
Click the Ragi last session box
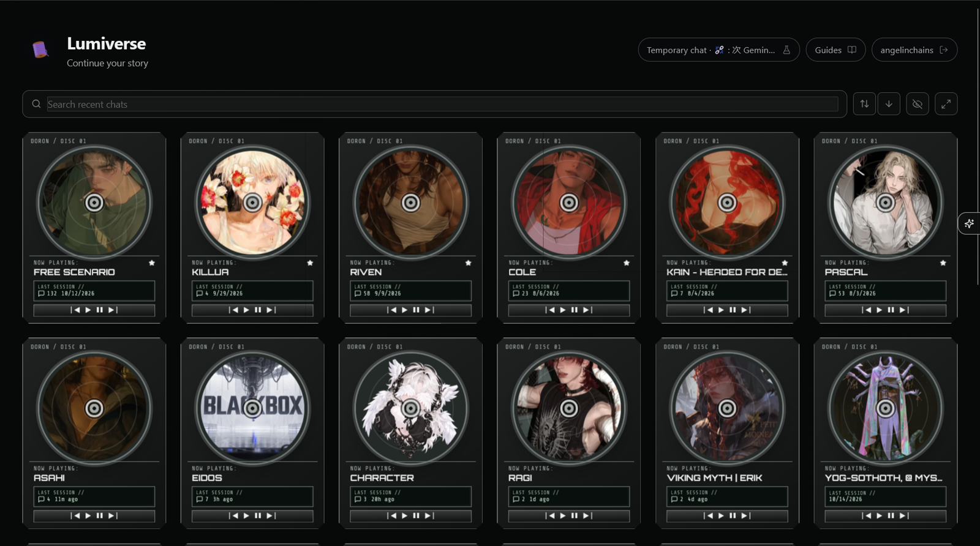[568, 496]
